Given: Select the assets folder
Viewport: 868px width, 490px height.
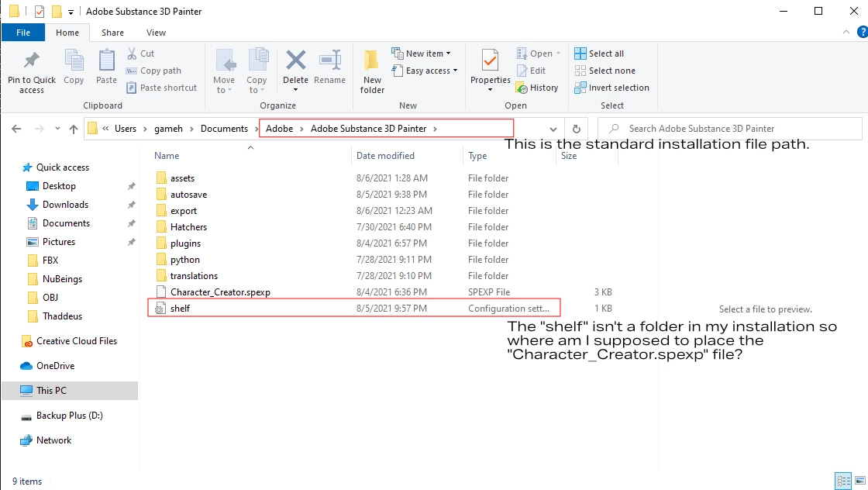Looking at the screenshot, I should coord(183,178).
